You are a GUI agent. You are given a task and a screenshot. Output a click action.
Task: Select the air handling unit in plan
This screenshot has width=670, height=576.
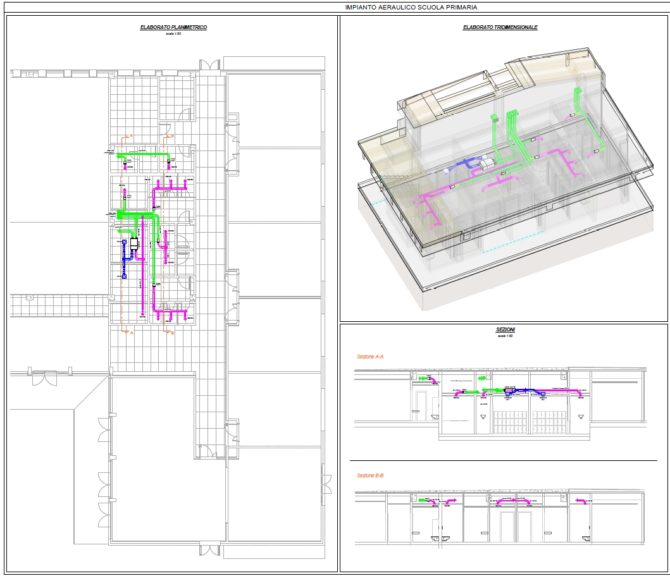tap(134, 244)
